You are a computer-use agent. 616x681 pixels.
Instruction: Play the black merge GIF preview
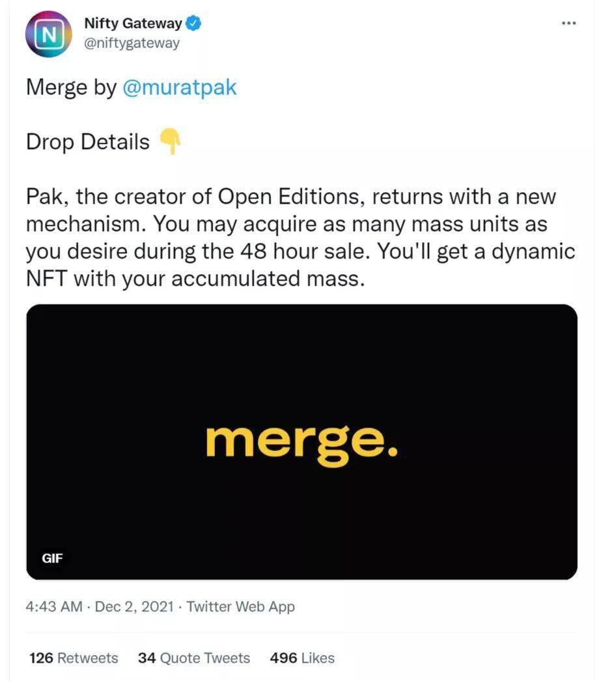(x=302, y=441)
